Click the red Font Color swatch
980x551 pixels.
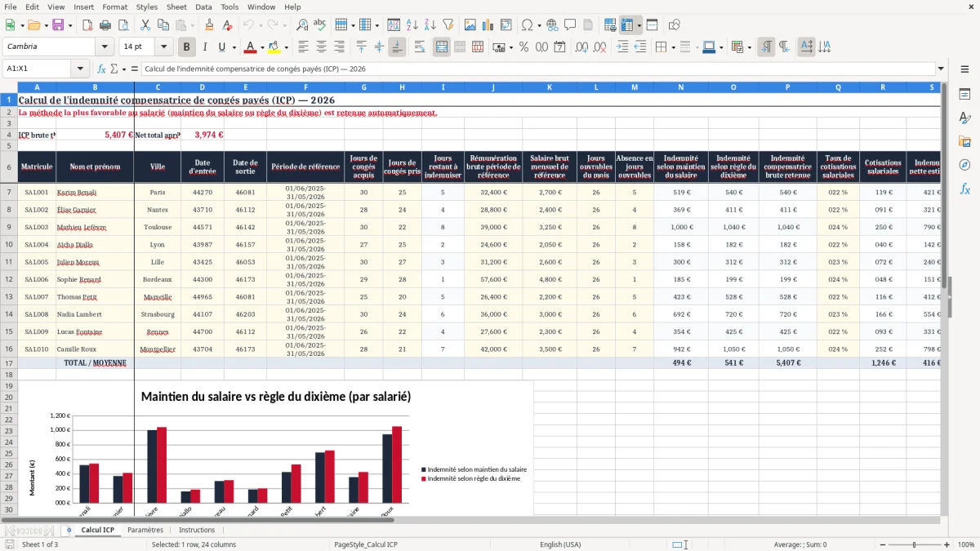pyautogui.click(x=250, y=47)
